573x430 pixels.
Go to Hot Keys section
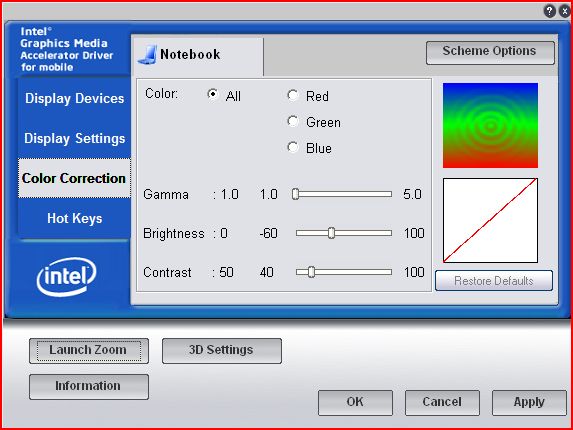click(75, 218)
